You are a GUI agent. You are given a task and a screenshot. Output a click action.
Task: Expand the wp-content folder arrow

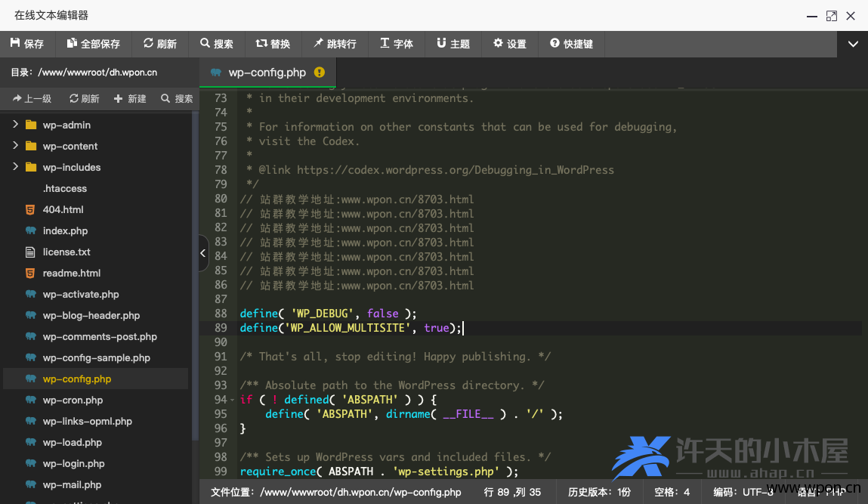click(15, 146)
